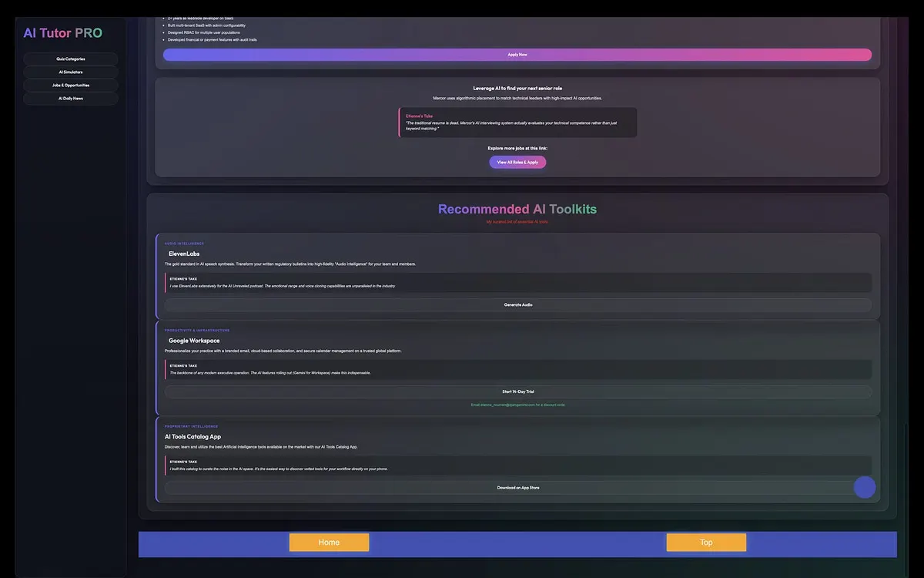Click Download on App Store button
This screenshot has width=924, height=578.
coord(518,488)
